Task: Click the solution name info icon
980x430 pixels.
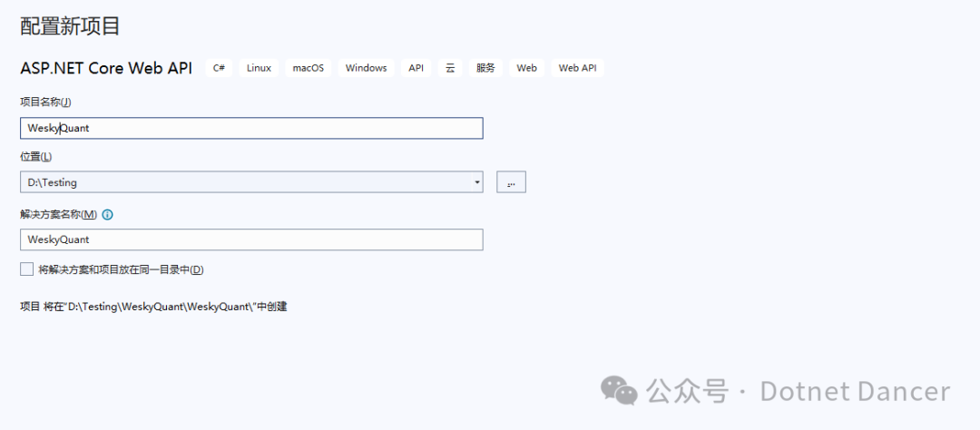Action: point(107,214)
